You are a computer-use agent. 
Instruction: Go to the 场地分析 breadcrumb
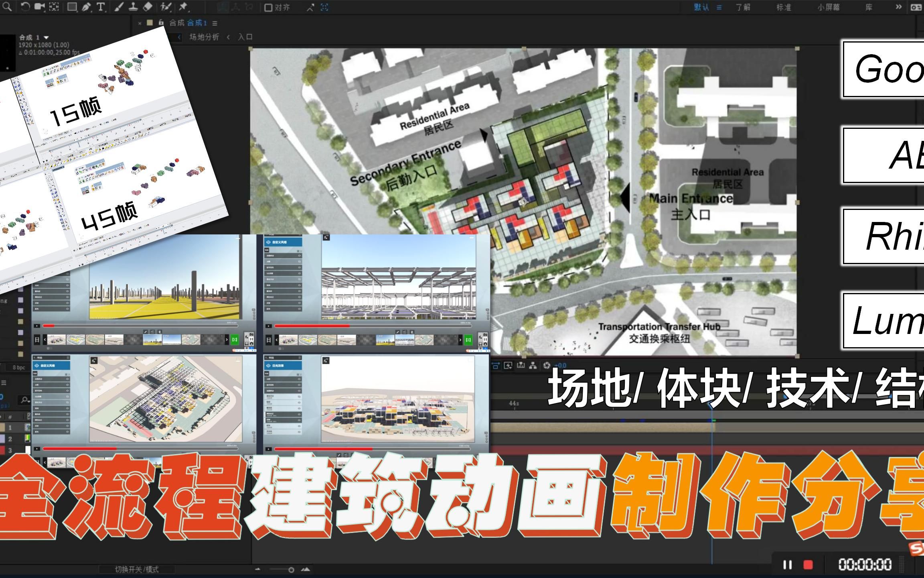[204, 37]
